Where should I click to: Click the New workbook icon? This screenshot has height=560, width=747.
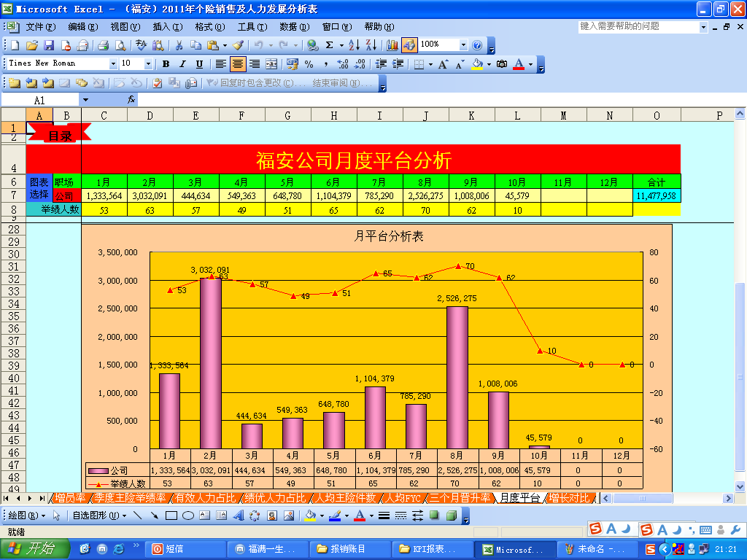15,45
